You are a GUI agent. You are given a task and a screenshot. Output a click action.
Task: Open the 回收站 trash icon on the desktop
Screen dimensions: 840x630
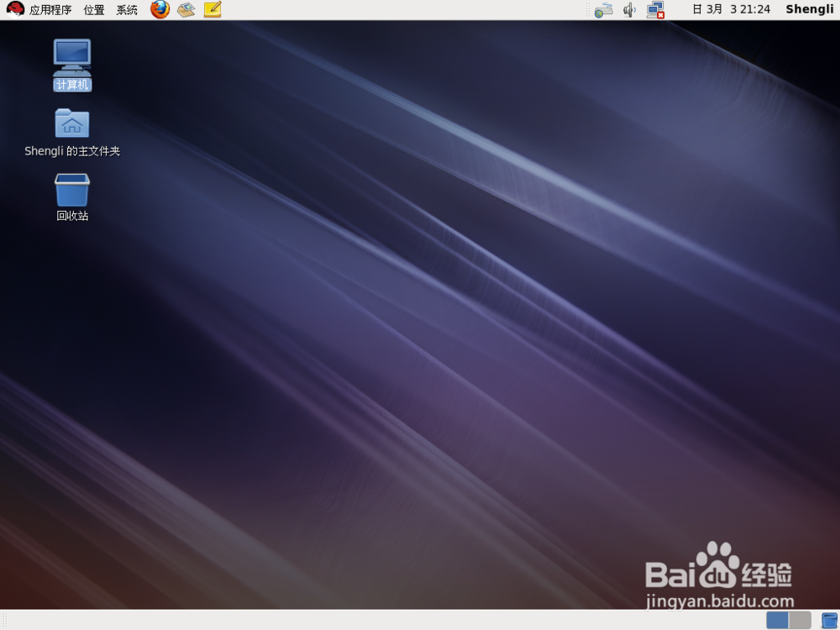(x=71, y=192)
